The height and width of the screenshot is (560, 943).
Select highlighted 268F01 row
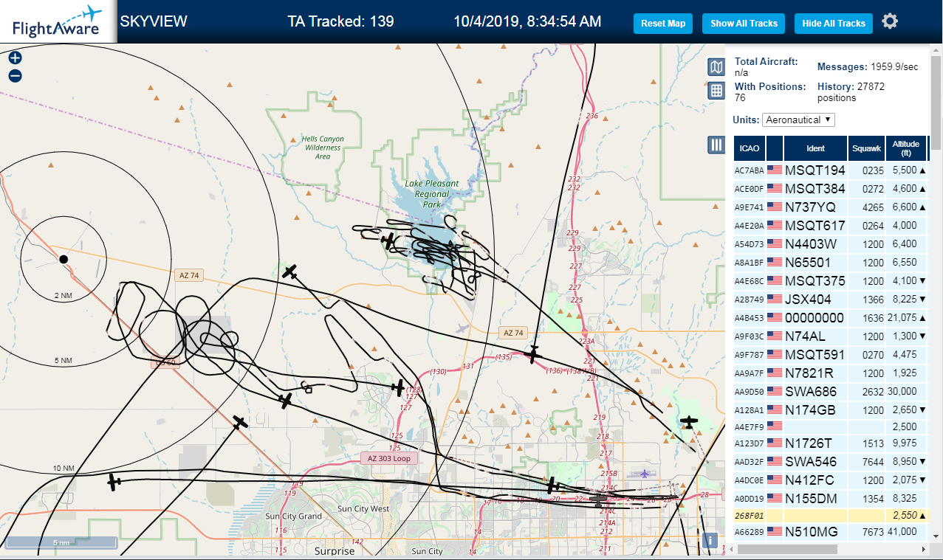[830, 515]
